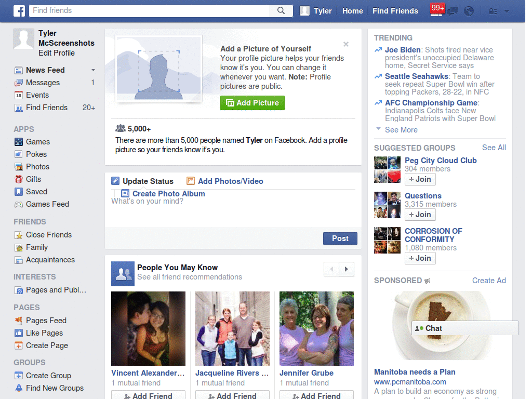The image size is (532, 399).
Task: Join the Questions group
Action: coord(420,215)
